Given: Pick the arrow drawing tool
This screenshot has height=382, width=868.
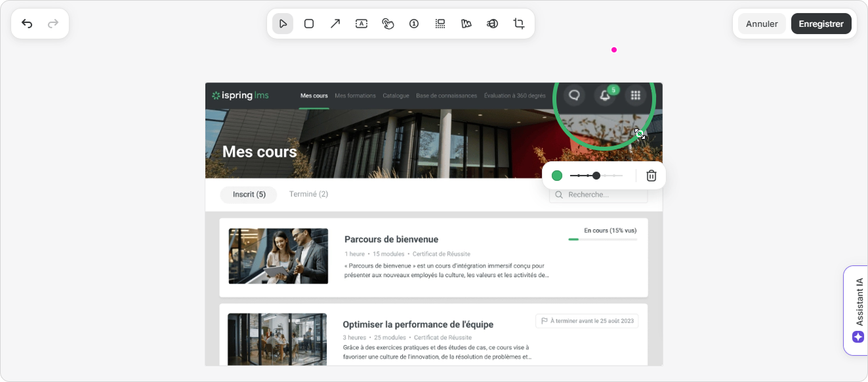Looking at the screenshot, I should 335,24.
